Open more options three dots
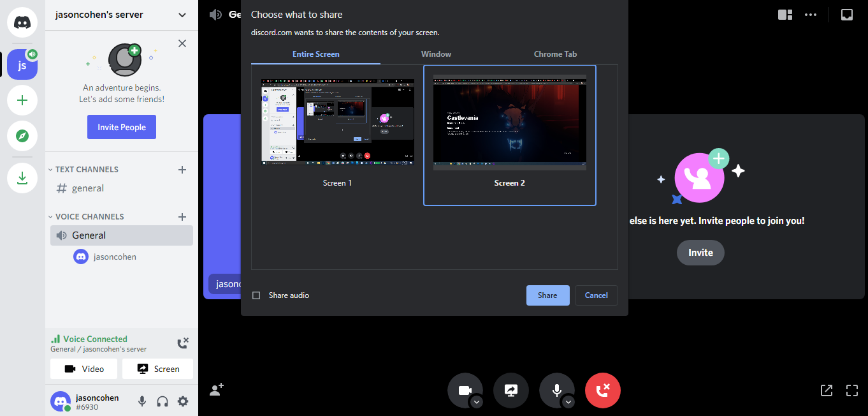868x416 pixels. point(811,15)
